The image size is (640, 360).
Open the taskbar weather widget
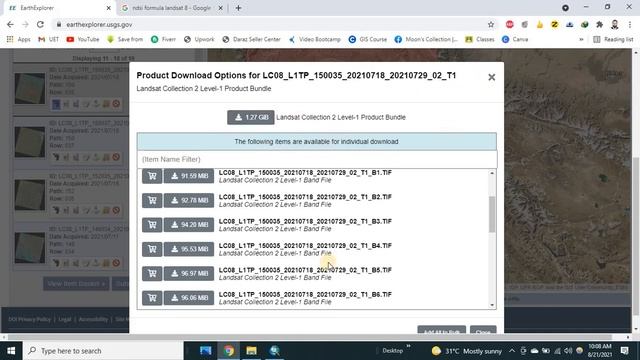pos(467,351)
